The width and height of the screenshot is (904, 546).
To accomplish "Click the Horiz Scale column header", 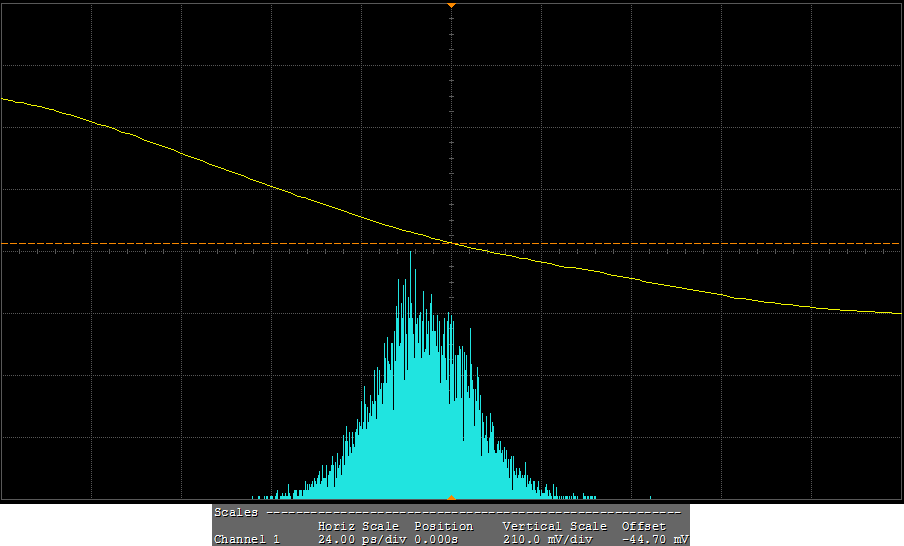I will click(x=358, y=526).
